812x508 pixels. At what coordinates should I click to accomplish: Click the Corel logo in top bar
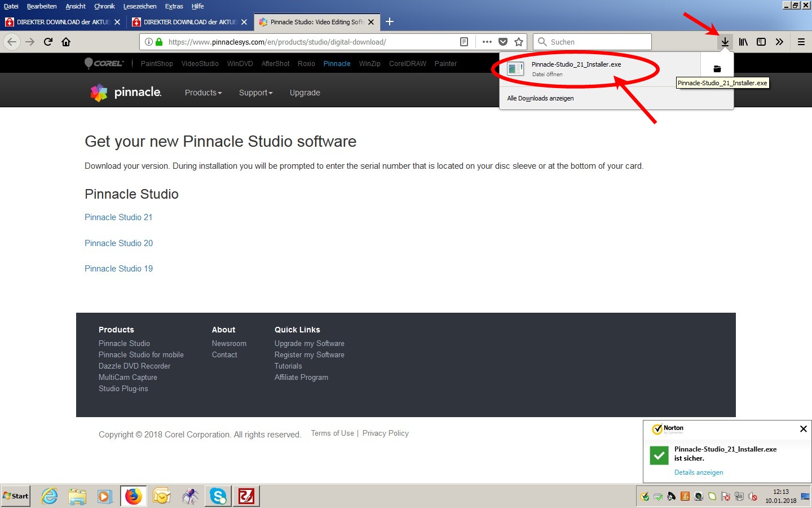click(104, 63)
